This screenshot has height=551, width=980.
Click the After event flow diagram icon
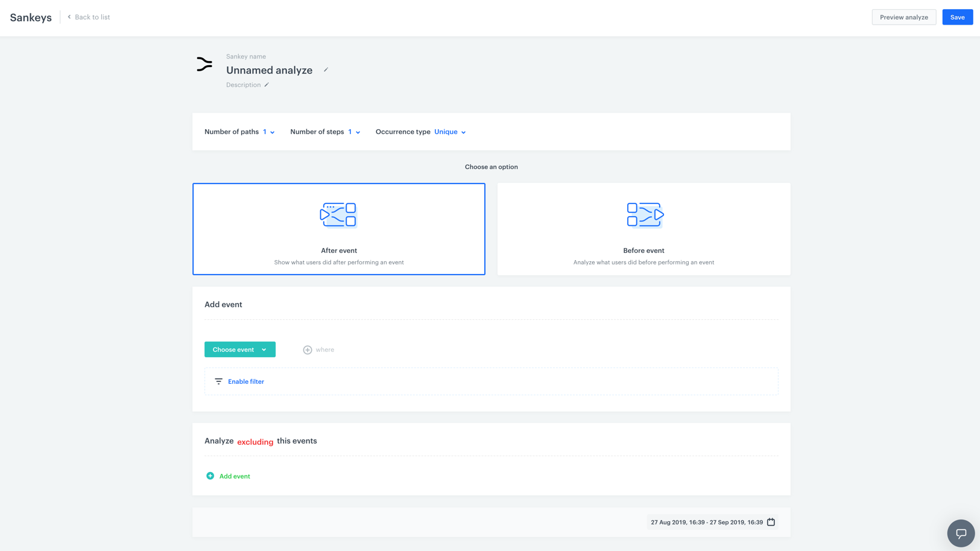click(x=338, y=215)
